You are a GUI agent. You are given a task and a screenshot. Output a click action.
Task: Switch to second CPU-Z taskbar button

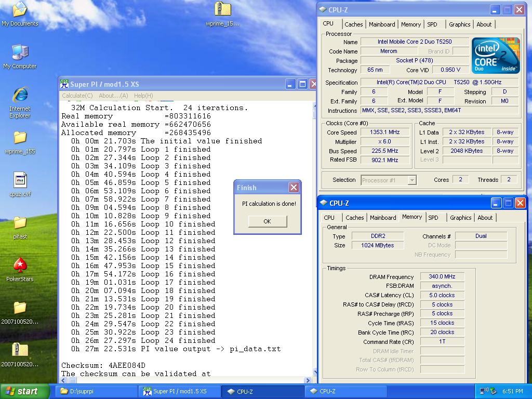click(345, 391)
